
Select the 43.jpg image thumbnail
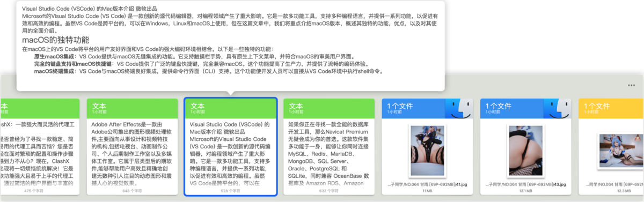[x=525, y=151]
